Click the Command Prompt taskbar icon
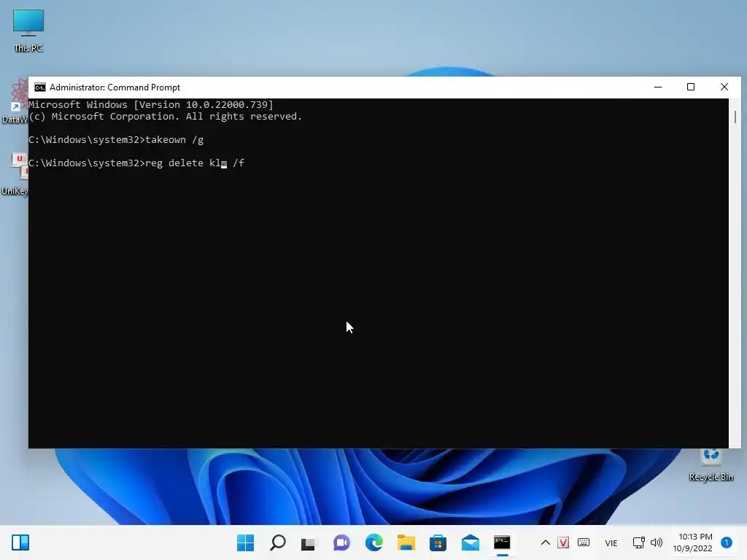 point(502,542)
